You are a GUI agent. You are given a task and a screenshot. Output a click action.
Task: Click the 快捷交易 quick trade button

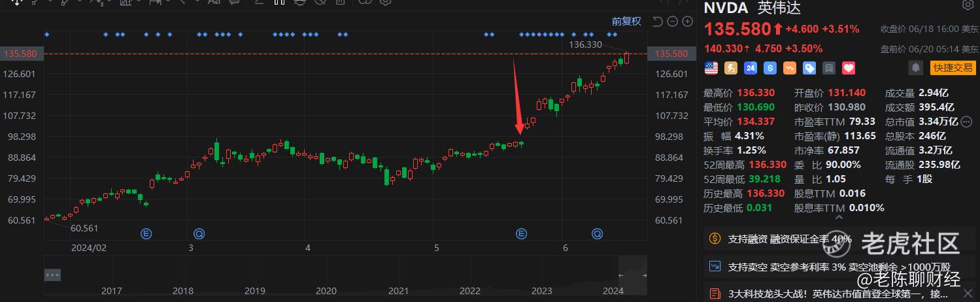[953, 67]
